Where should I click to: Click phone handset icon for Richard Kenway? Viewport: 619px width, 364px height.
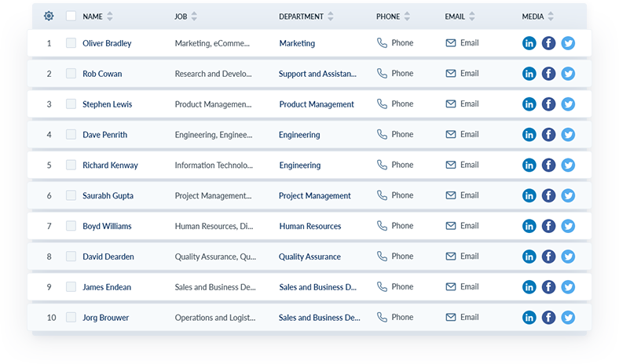point(382,165)
